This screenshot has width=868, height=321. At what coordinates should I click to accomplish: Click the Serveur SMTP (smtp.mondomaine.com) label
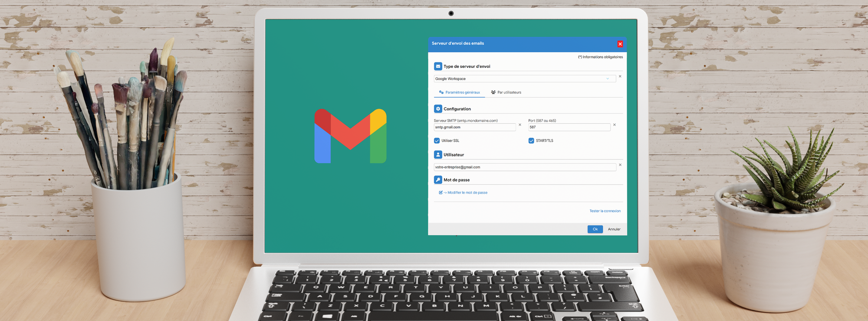pos(466,121)
